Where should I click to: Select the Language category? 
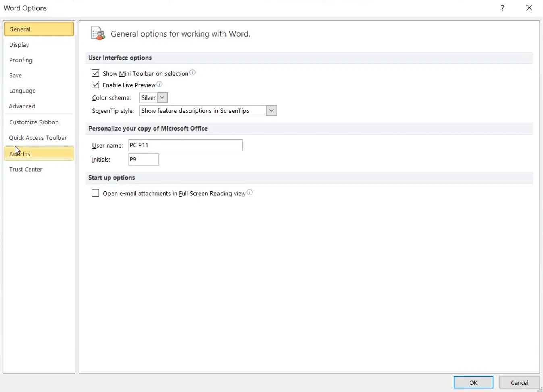[x=39, y=91]
